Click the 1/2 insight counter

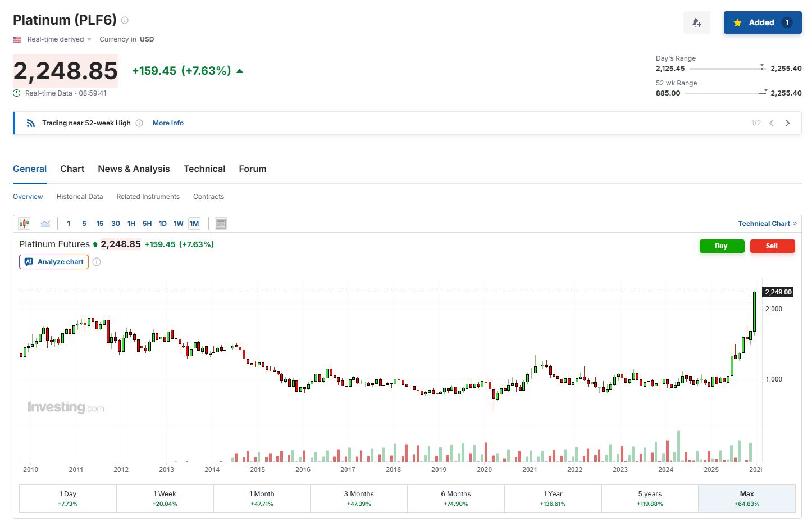click(x=756, y=123)
